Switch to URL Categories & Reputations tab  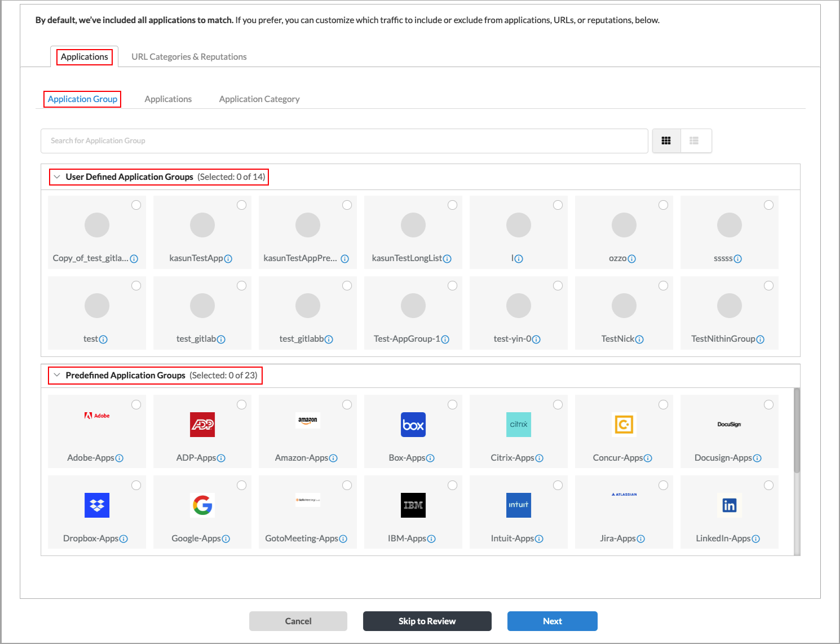point(189,56)
